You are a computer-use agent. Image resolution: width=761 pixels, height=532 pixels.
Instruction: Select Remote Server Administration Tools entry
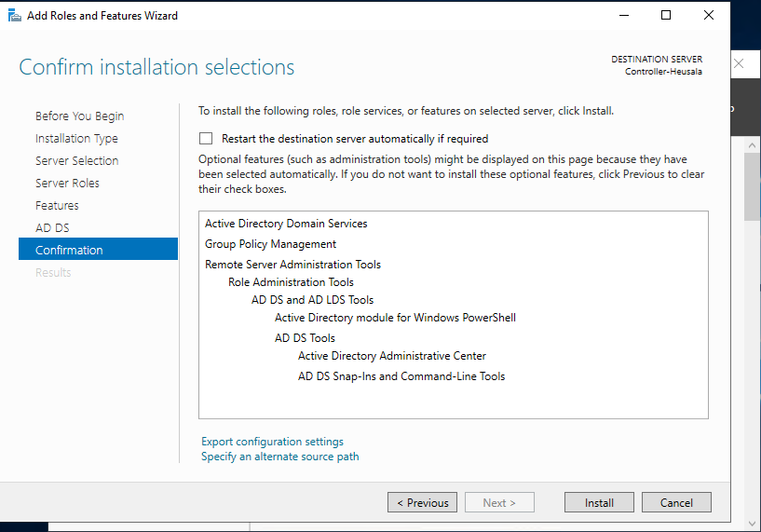[x=292, y=265]
